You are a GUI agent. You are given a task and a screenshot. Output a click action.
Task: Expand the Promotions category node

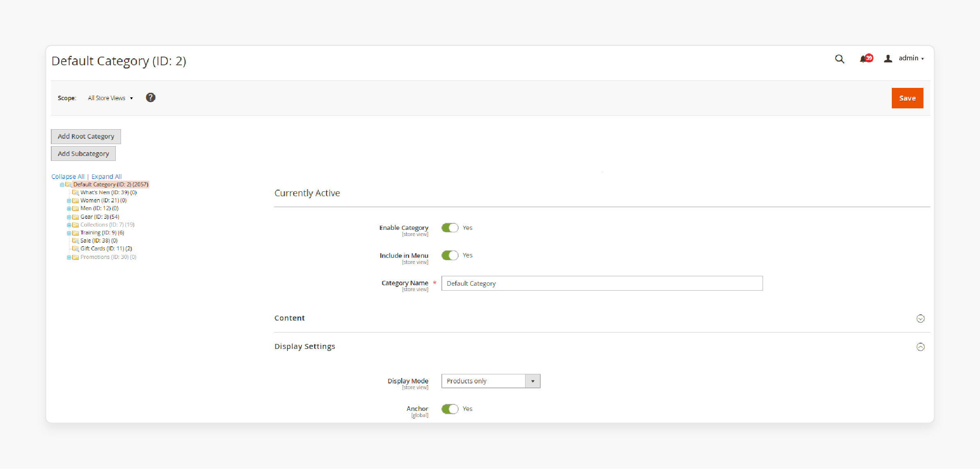click(x=69, y=257)
